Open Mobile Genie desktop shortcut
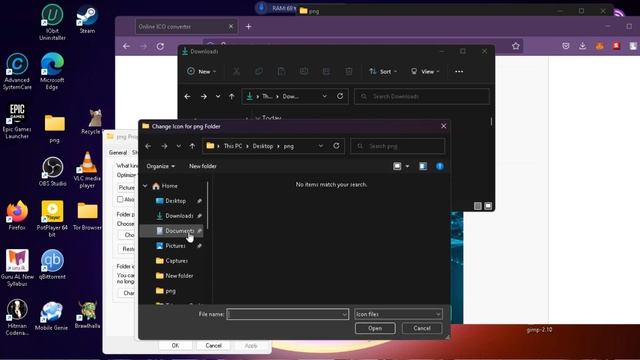 51,316
